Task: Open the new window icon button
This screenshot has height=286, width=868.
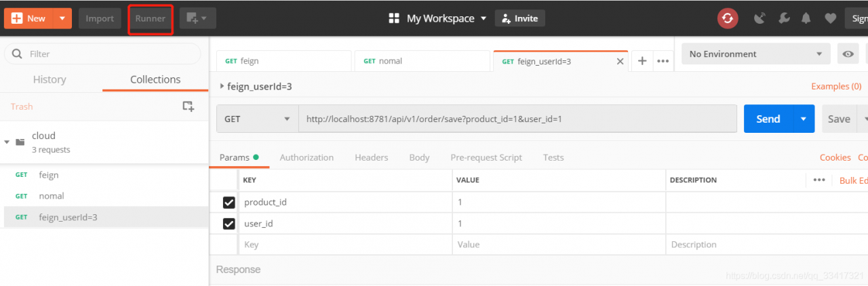Action: coord(197,18)
